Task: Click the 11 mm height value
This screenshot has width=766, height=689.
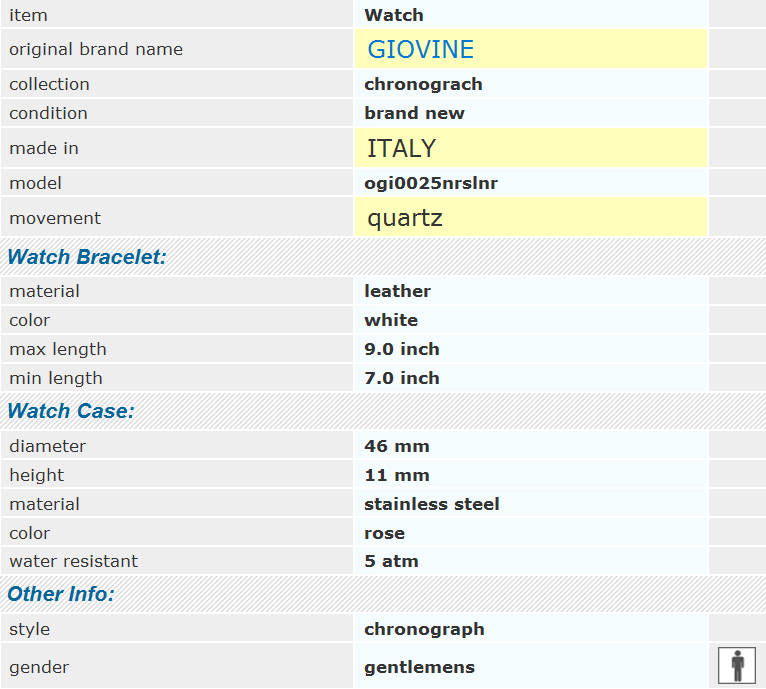Action: coord(397,475)
